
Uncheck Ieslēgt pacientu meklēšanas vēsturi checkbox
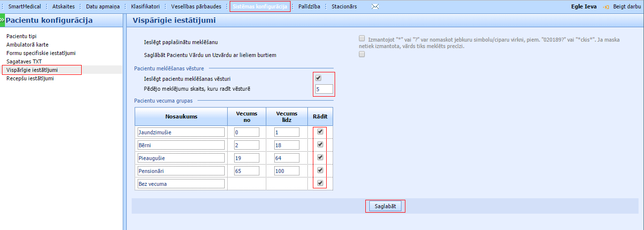[x=318, y=78]
